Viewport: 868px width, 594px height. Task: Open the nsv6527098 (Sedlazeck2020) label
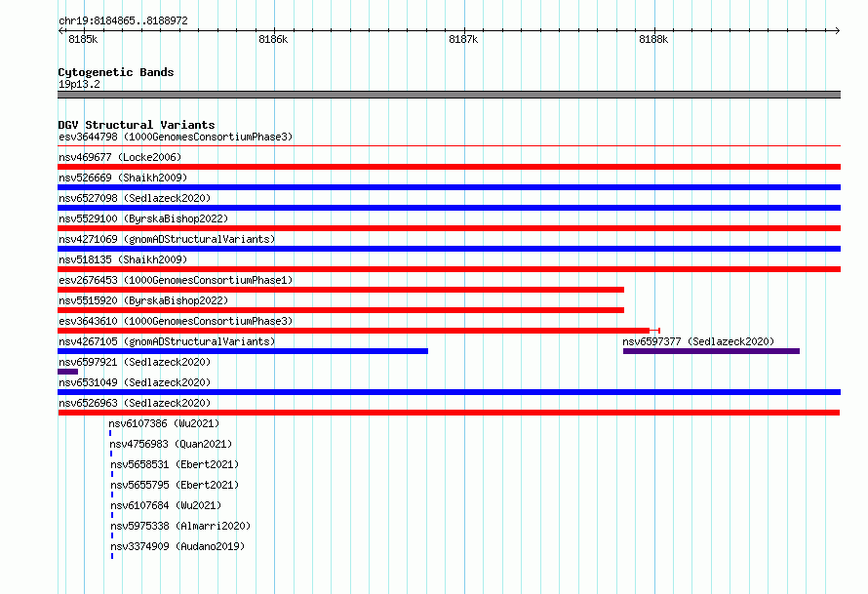click(x=135, y=198)
